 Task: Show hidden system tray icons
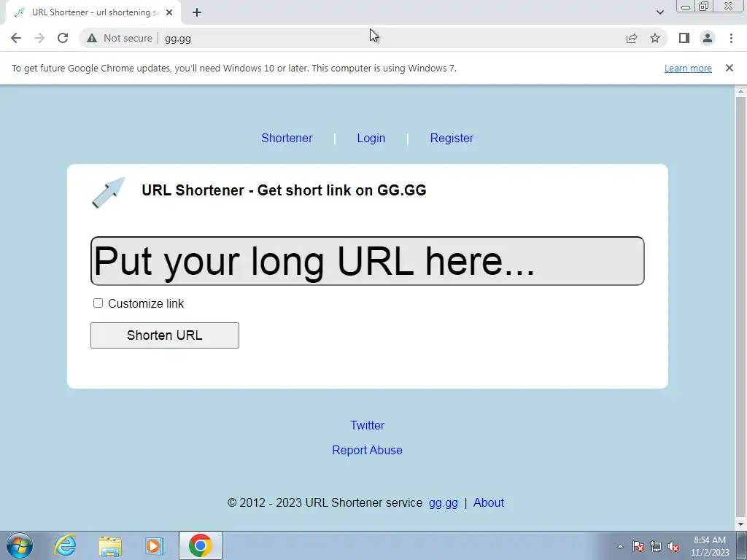(x=620, y=547)
